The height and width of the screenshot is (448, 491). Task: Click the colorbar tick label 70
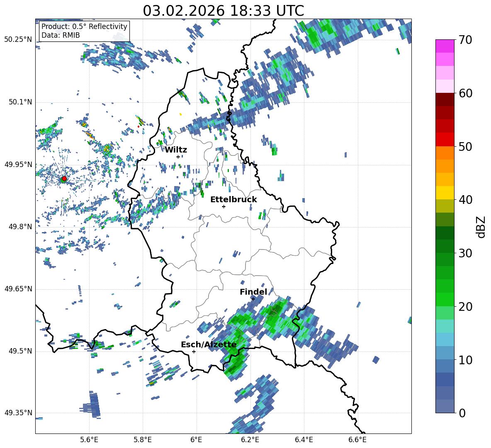click(x=465, y=40)
